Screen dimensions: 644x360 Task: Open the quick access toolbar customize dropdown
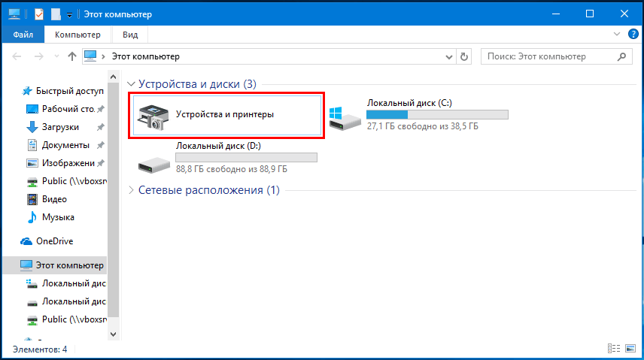[69, 15]
